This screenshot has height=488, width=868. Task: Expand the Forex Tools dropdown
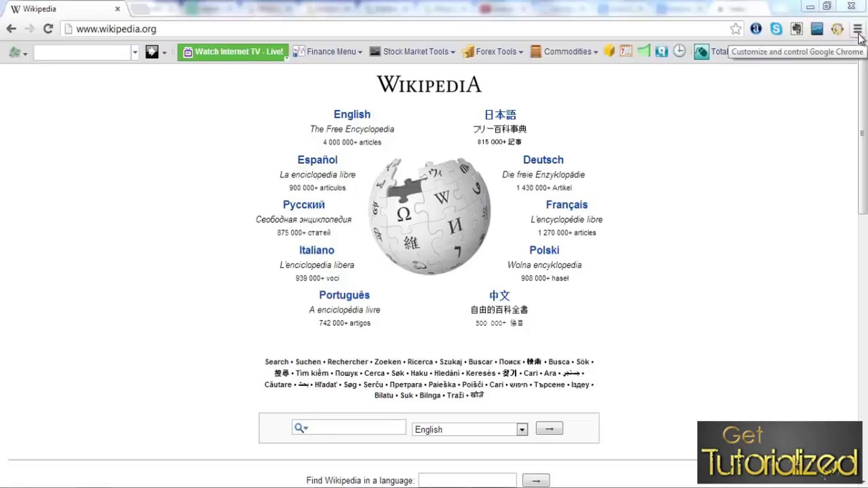click(492, 52)
